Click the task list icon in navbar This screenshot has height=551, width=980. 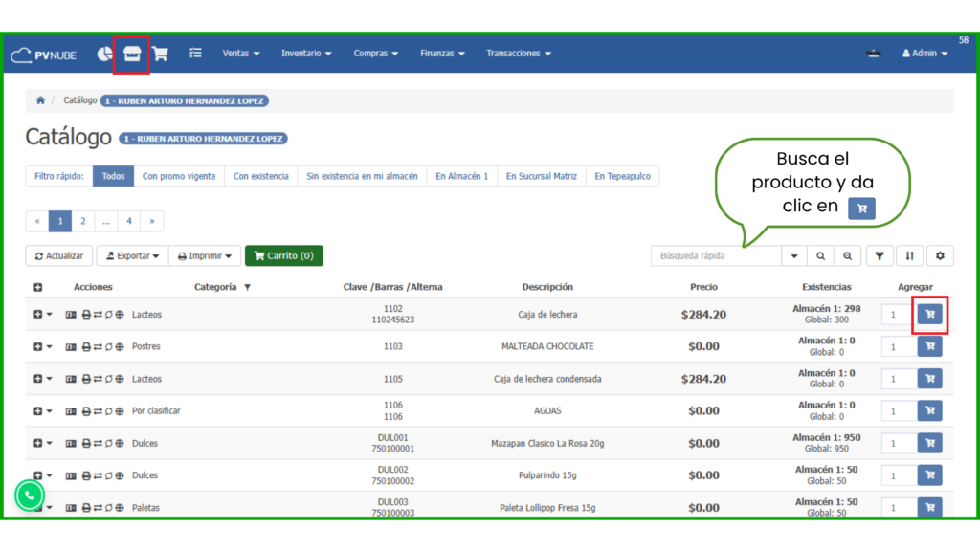point(195,54)
